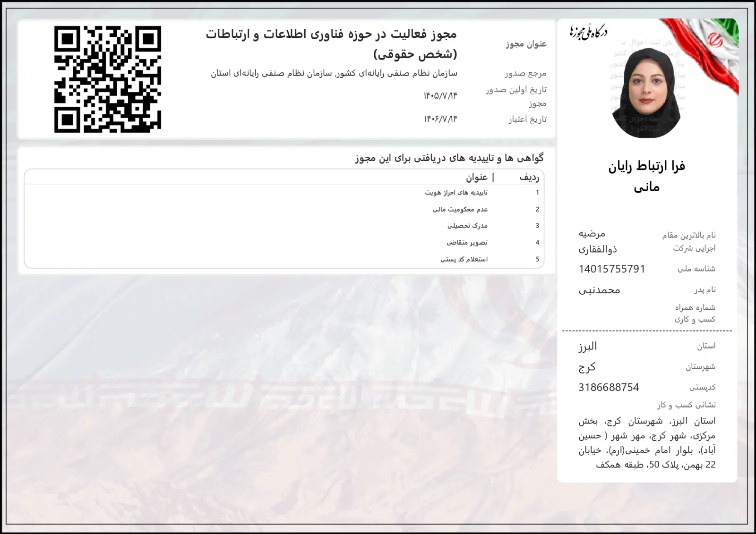This screenshot has width=756, height=534.
Task: Select the executive name 'مرضیه ذوالفقاری'
Action: pyautogui.click(x=598, y=241)
